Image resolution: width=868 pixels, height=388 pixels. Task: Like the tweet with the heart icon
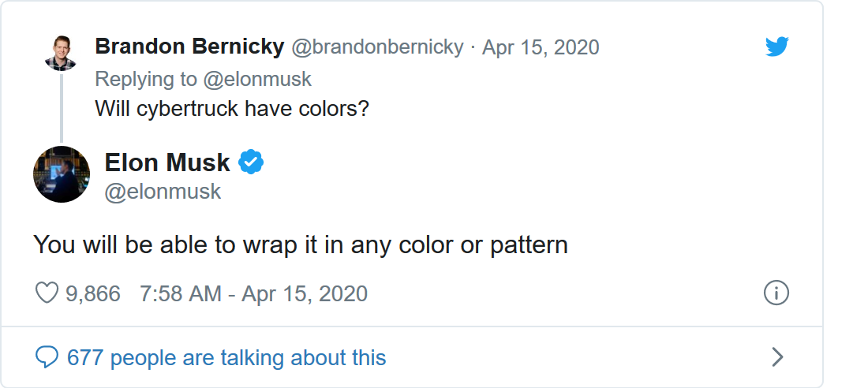[x=47, y=294]
